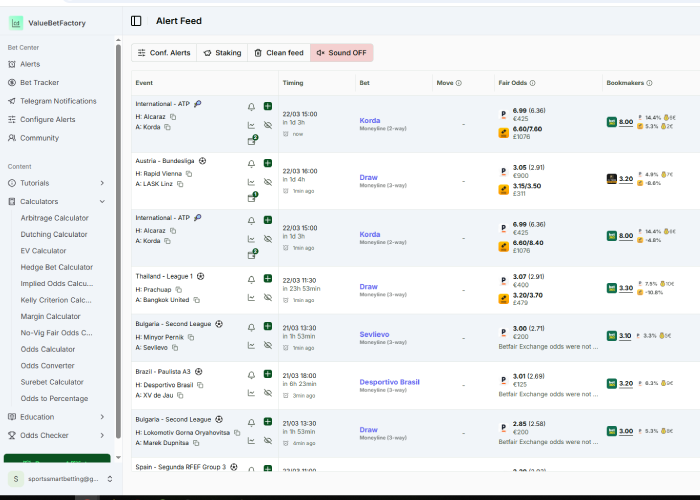Click the bell icon for Rapid Vienna row
Screen dimensions: 700x500
[x=251, y=164]
